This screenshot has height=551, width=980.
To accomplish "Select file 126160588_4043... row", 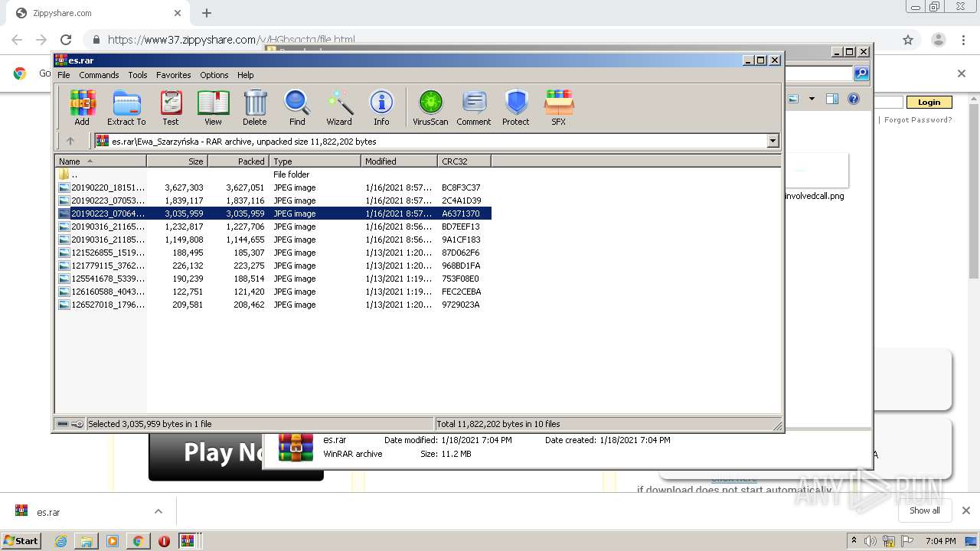I will (x=273, y=292).
